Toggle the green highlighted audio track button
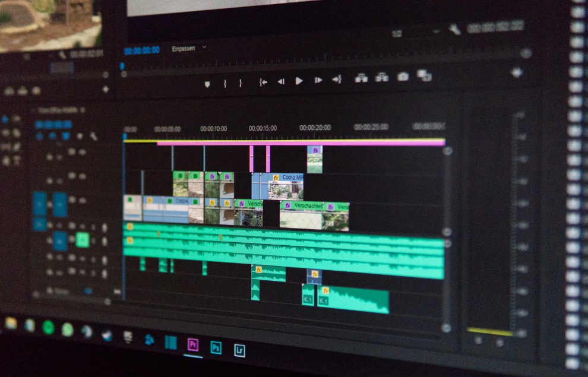The width and height of the screenshot is (588, 377). [x=83, y=240]
